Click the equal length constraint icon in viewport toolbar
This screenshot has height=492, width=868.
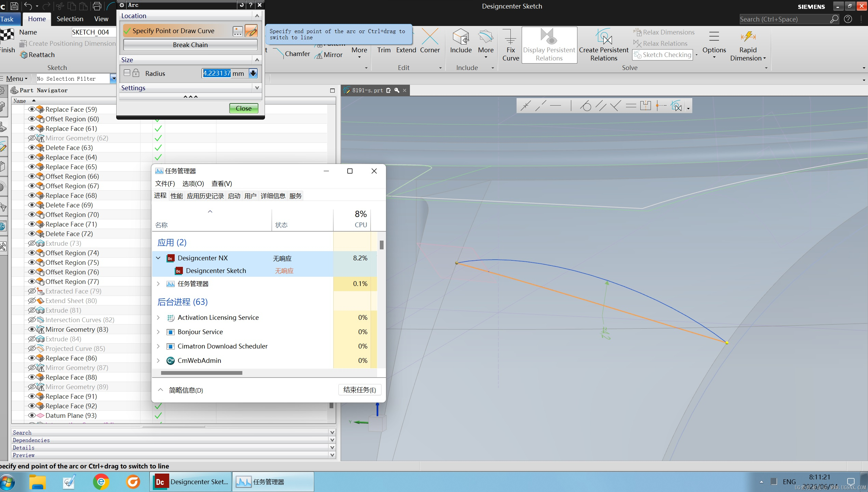click(631, 106)
